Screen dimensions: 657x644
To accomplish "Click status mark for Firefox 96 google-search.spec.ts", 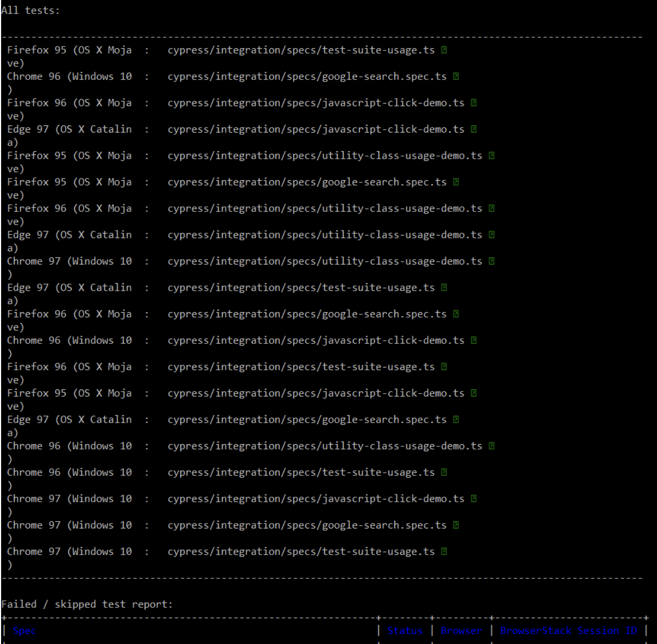I will coord(456,314).
